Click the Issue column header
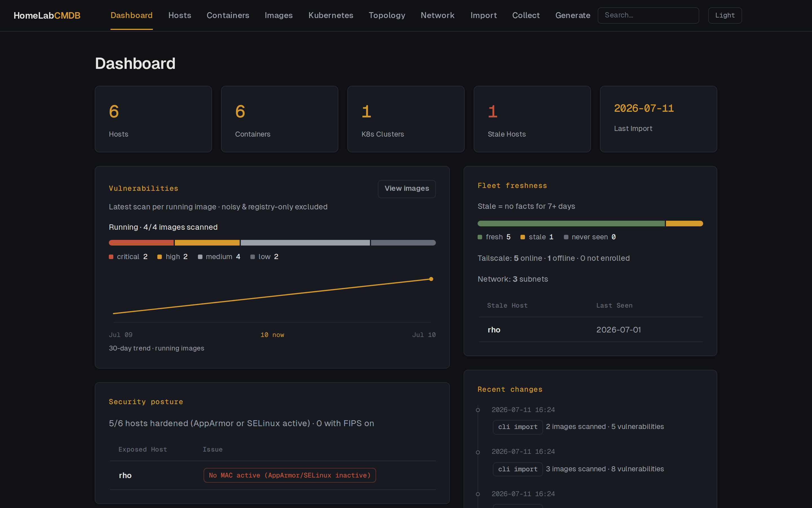The height and width of the screenshot is (508, 812). click(213, 450)
